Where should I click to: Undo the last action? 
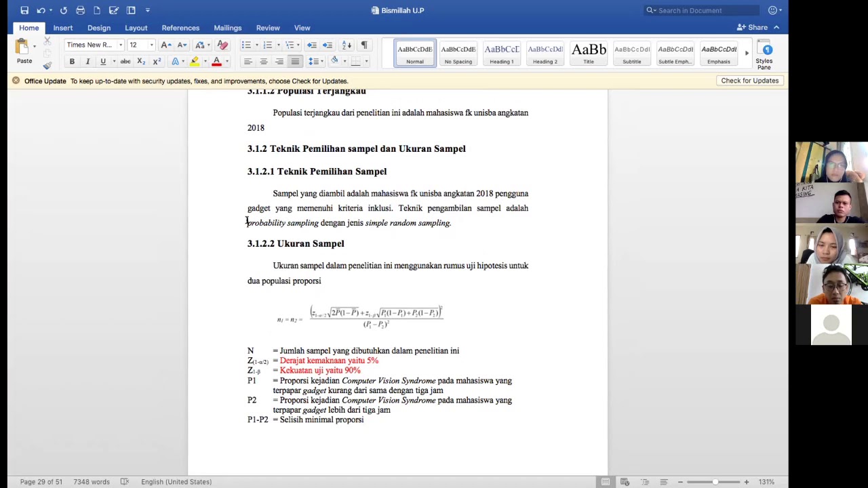pyautogui.click(x=41, y=10)
